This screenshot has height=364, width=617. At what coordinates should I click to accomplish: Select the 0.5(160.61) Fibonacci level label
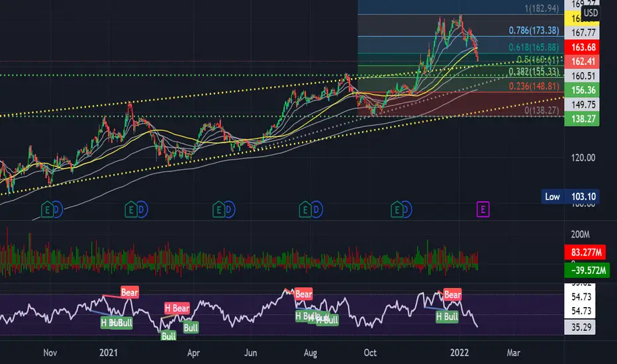click(538, 60)
